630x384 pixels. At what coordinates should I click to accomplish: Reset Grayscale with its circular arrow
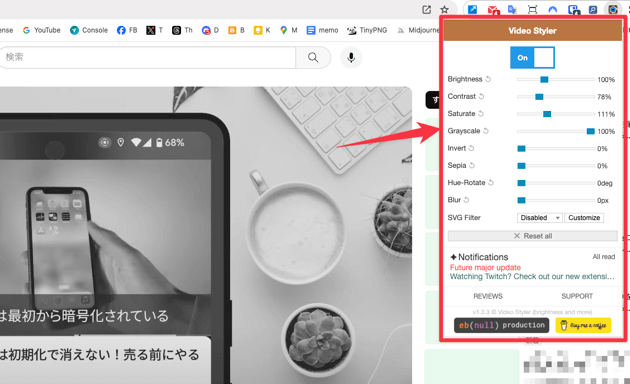click(485, 131)
